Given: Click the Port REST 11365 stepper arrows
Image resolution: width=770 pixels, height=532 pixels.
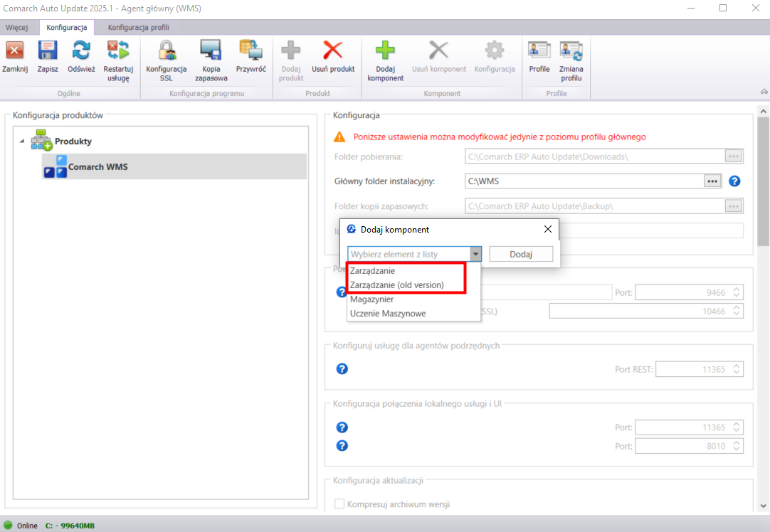Looking at the screenshot, I should 736,369.
